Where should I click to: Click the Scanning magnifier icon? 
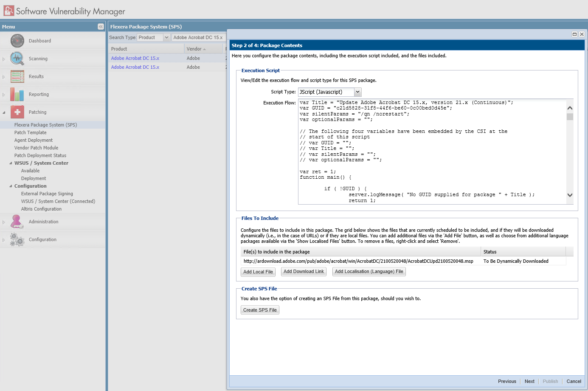17,59
